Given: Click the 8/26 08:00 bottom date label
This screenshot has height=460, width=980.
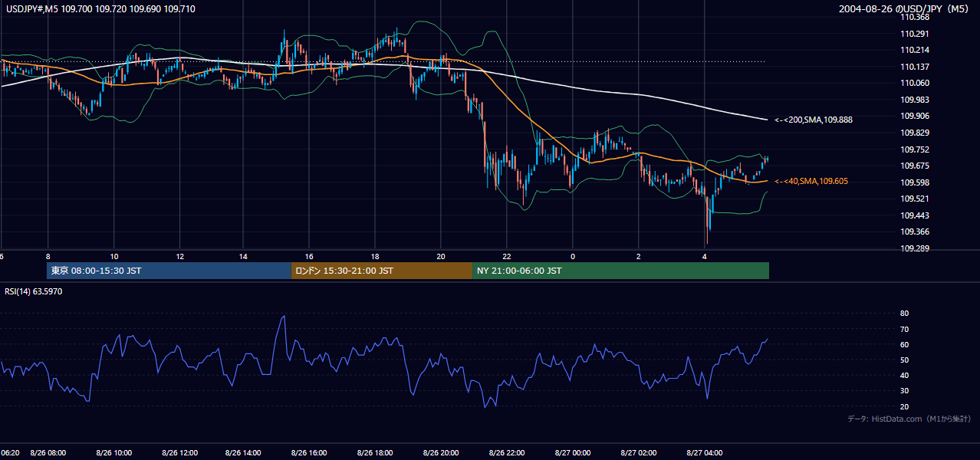Looking at the screenshot, I should [48, 453].
